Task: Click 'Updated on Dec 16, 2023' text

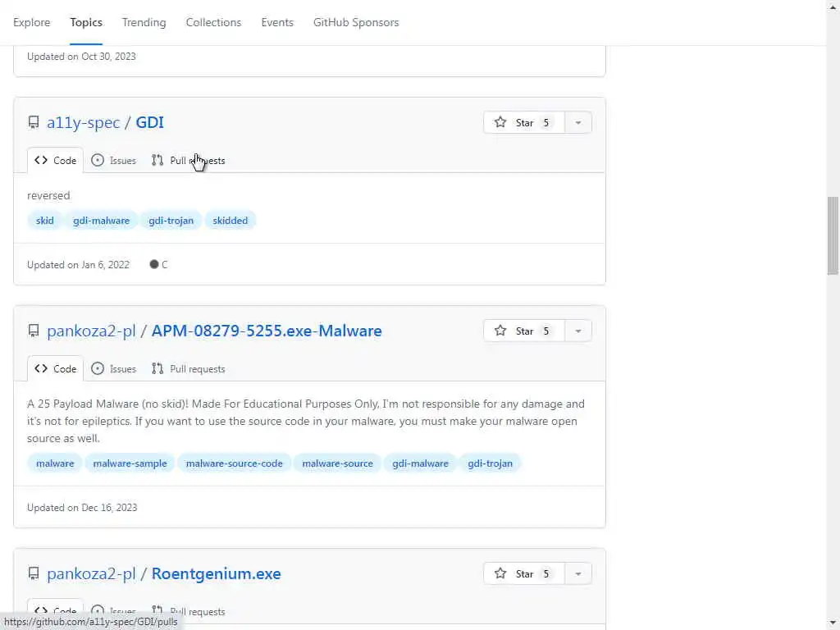Action: click(82, 507)
